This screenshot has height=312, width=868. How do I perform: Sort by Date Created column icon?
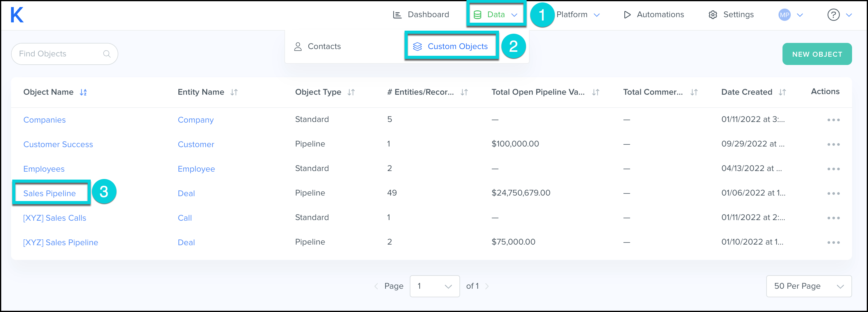click(x=782, y=92)
